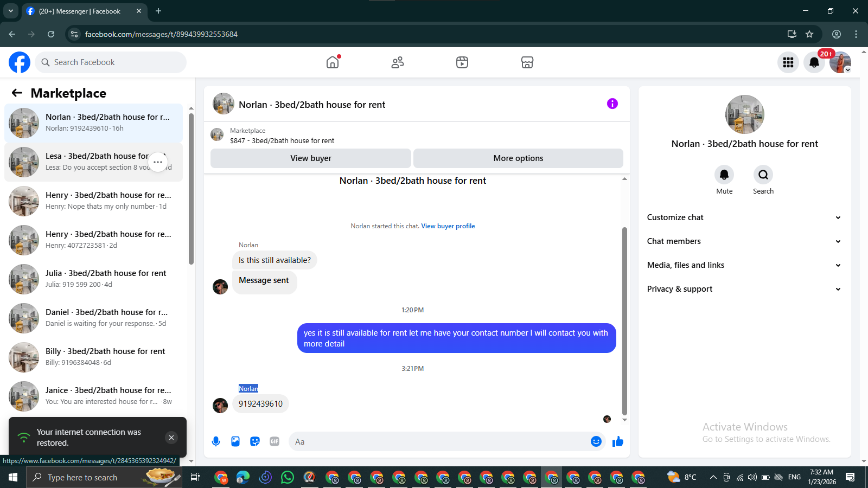Click the back arrow beside Marketplace
This screenshot has height=488, width=868.
coord(17,93)
